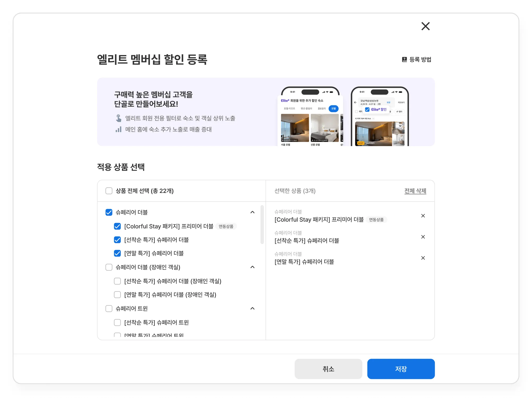Click the pointing hand icon in banner
Viewport: 532px width, 401px height.
pos(118,118)
